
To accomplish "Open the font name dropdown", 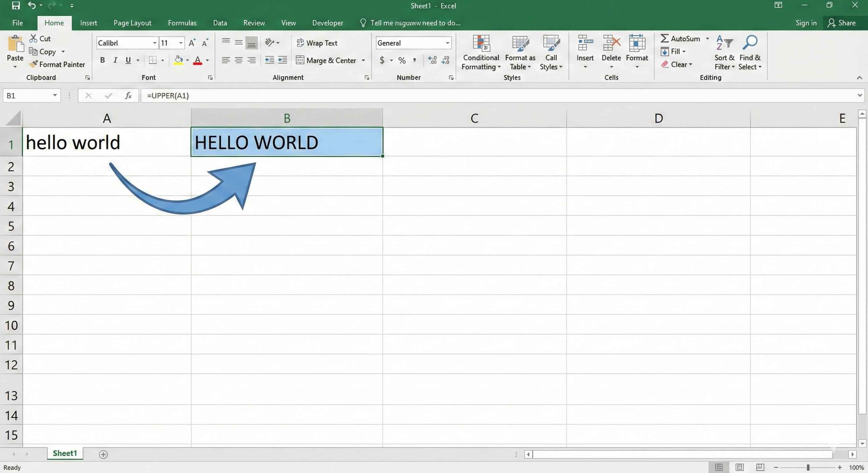I will (x=154, y=43).
